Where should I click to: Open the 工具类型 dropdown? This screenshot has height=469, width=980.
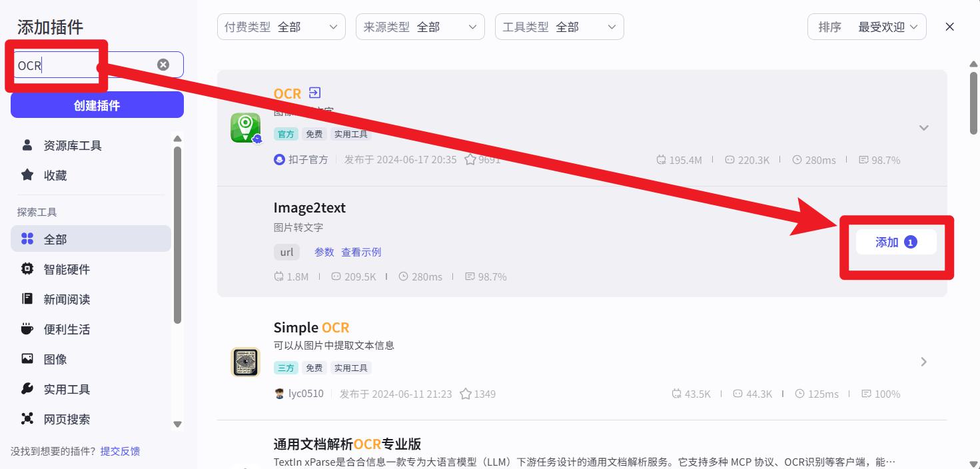(x=560, y=27)
